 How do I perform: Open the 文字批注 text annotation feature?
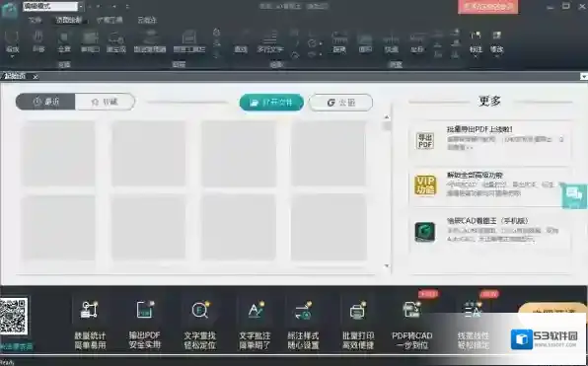(x=255, y=325)
